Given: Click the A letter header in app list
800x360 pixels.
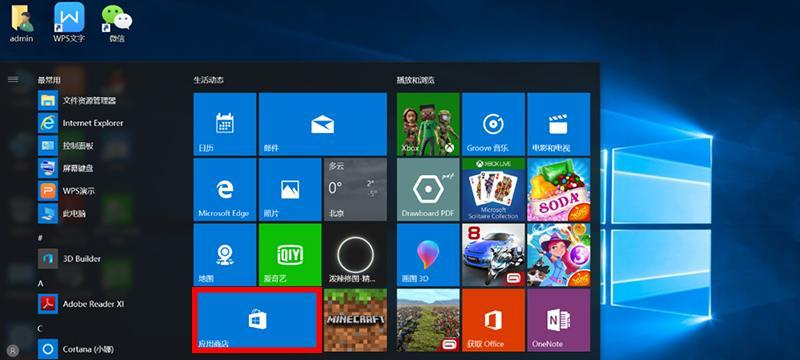Looking at the screenshot, I should coord(40,283).
